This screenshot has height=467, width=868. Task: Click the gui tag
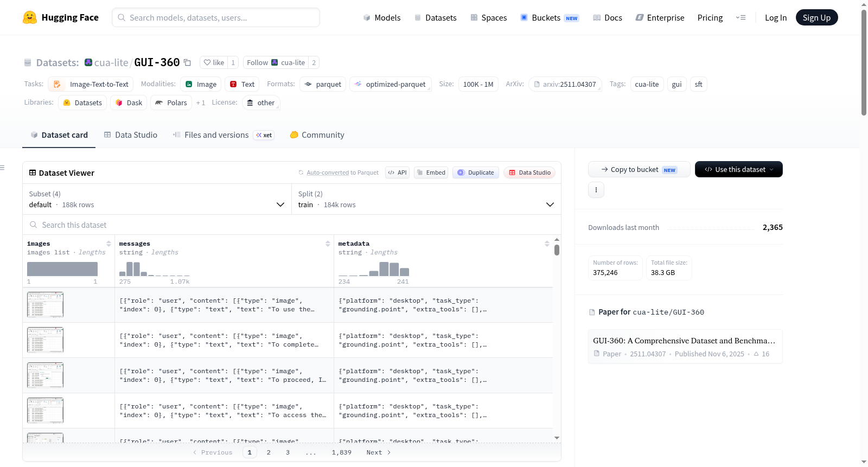point(676,84)
